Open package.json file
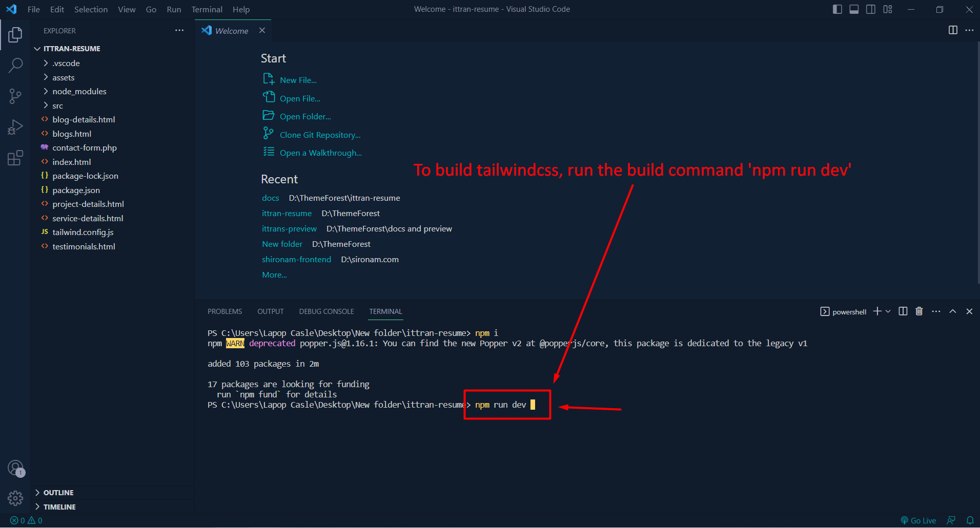The width and height of the screenshot is (980, 528). click(113, 190)
